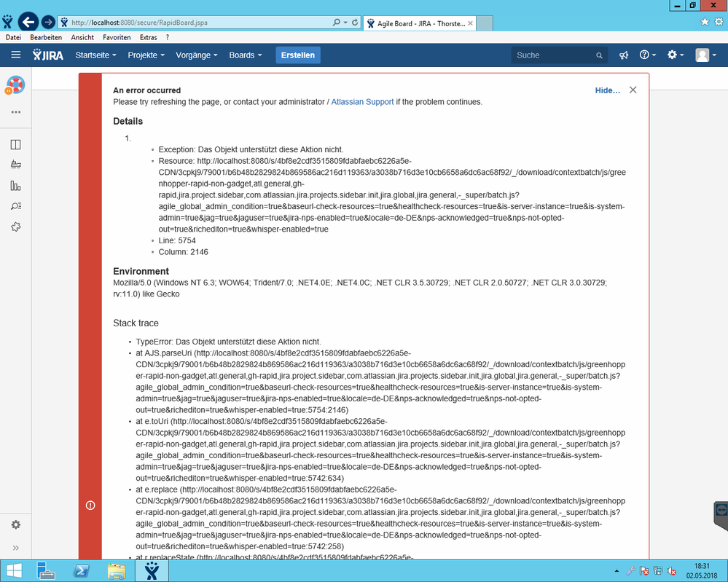Open the help question mark menu
728x582 pixels.
tap(647, 55)
